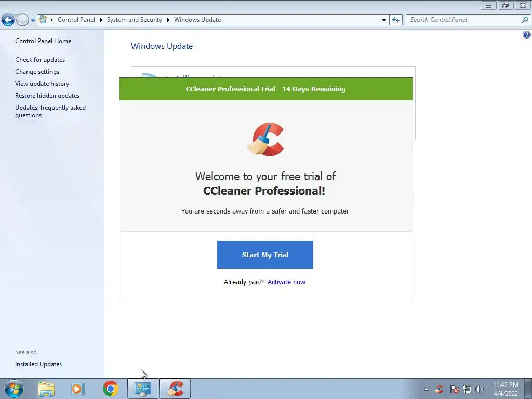Go back with the blue back arrow
The width and height of the screenshot is (532, 399).
[x=8, y=20]
